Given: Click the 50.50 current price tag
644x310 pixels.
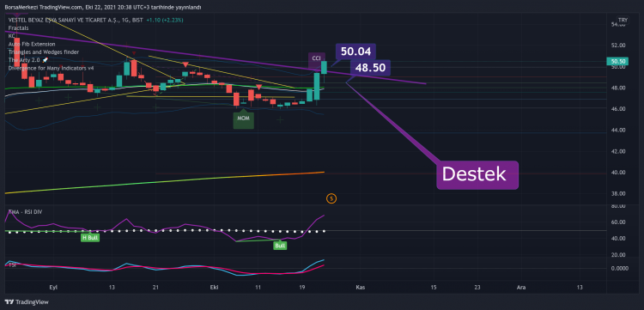Looking at the screenshot, I should point(617,62).
